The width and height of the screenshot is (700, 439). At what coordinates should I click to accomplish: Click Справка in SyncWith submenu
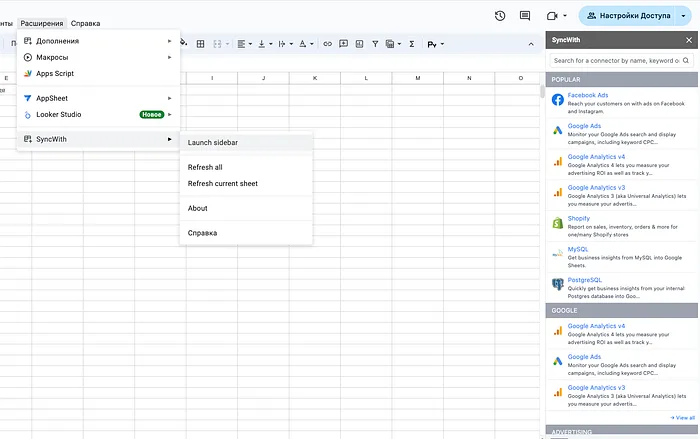pyautogui.click(x=246, y=233)
